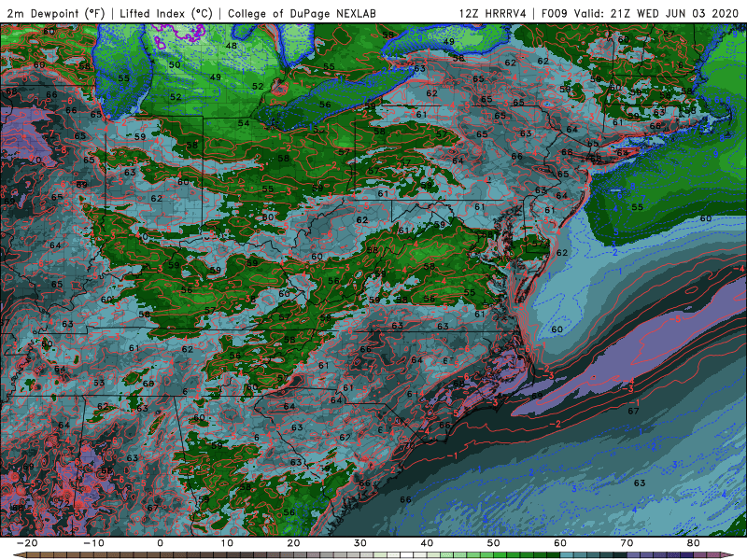747x560 pixels.
Task: Click the '20' color bar label
Action: click(293, 543)
